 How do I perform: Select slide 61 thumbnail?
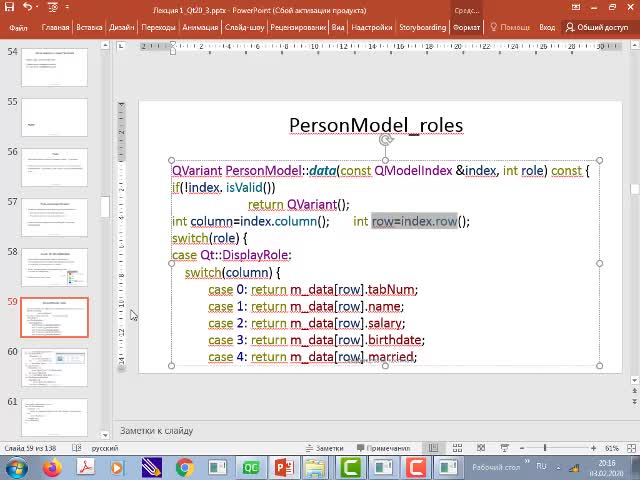tap(54, 418)
